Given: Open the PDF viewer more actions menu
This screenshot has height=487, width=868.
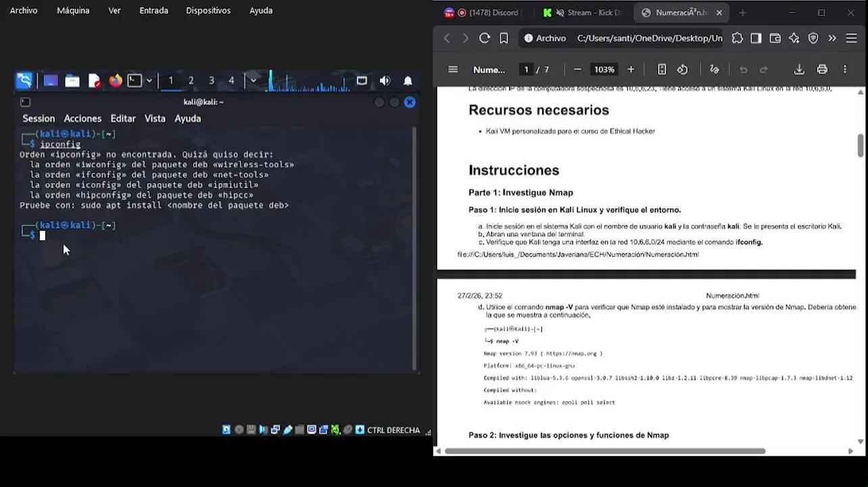Looking at the screenshot, I should (845, 69).
